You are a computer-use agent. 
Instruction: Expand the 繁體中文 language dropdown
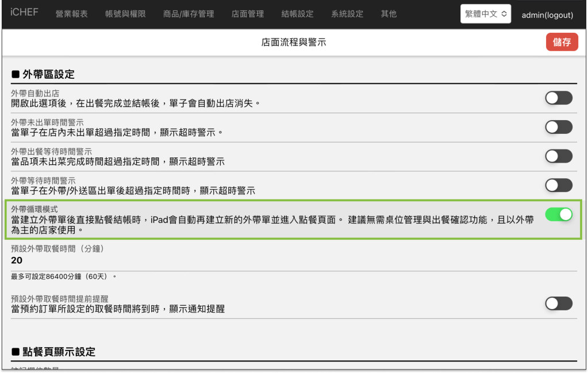(486, 14)
